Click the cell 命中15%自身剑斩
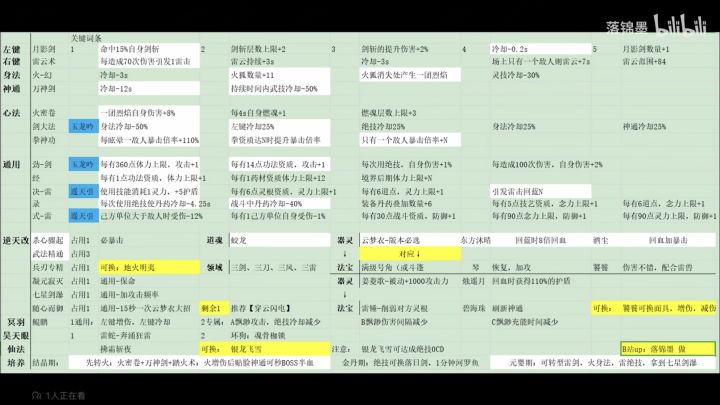This screenshot has height=405, width=720. (x=149, y=49)
